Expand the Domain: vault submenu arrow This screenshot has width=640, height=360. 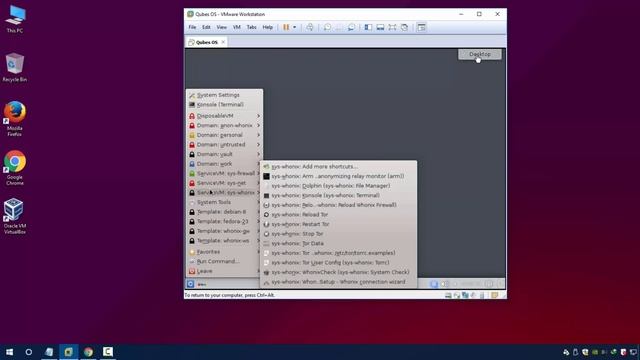258,154
